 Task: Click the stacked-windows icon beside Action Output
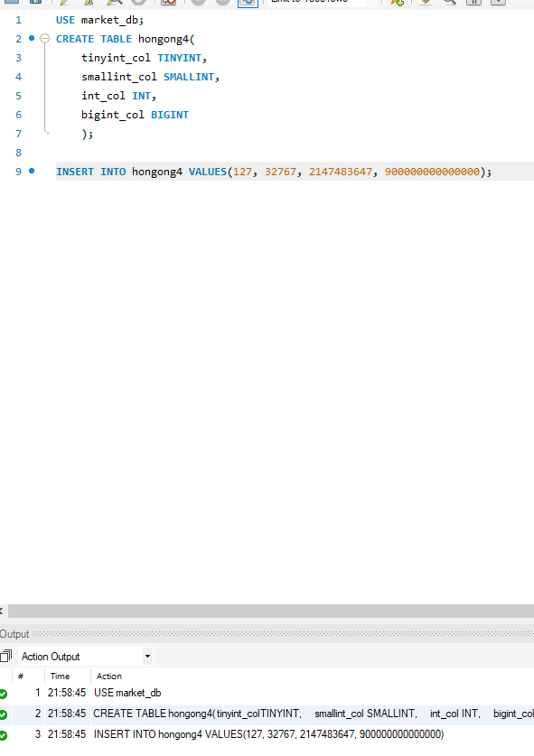(5, 657)
